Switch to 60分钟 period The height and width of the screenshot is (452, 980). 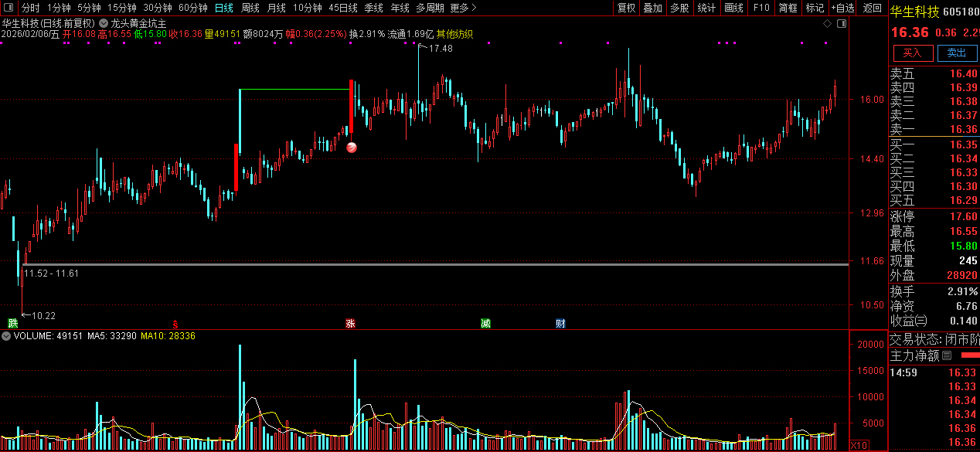pos(192,8)
